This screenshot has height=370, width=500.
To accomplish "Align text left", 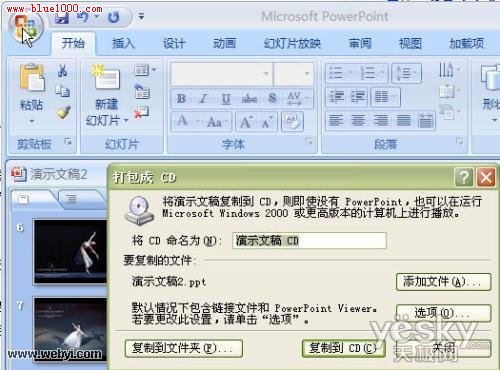I will click(336, 120).
